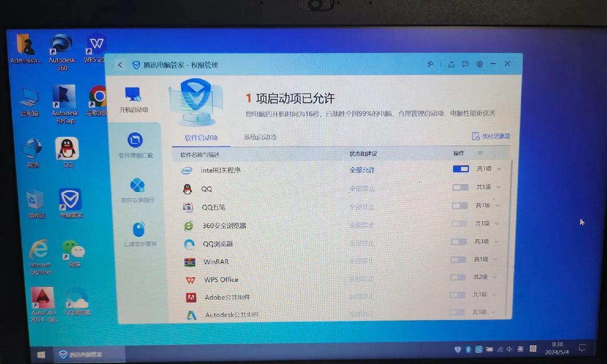Viewport: 607px width, 364px height.
Task: Expand 共3项 for Autodesk公共组件
Action: [484, 312]
